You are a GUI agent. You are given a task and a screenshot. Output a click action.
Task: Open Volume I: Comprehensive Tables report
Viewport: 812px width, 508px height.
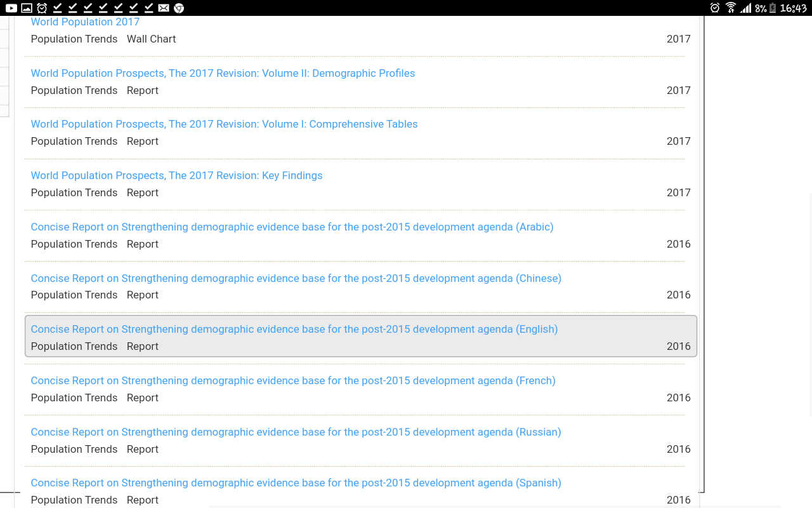click(x=224, y=124)
